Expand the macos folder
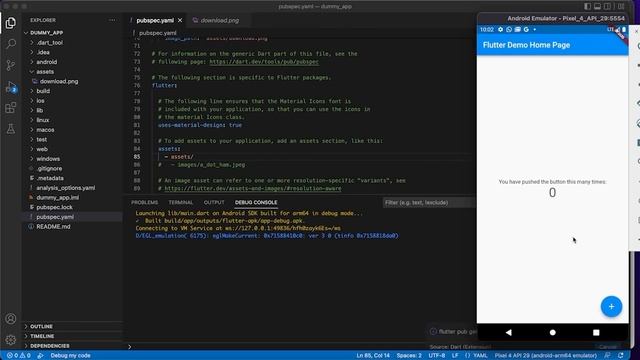This screenshot has height=360, width=640. (45, 130)
